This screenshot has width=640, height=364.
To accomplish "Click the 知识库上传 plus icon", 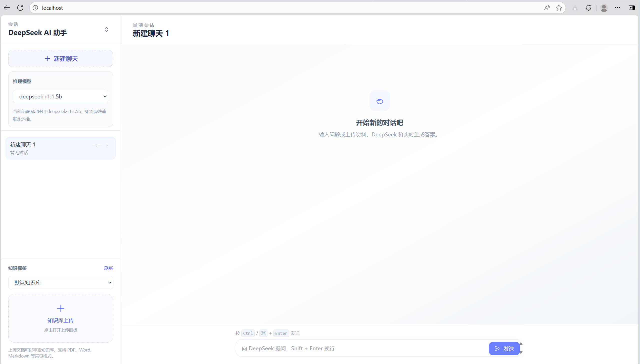I will 61,308.
